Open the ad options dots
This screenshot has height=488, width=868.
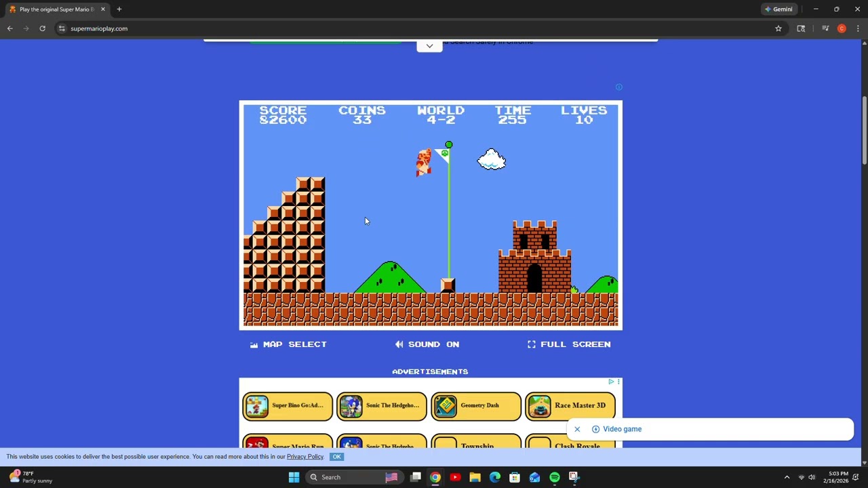pyautogui.click(x=618, y=382)
